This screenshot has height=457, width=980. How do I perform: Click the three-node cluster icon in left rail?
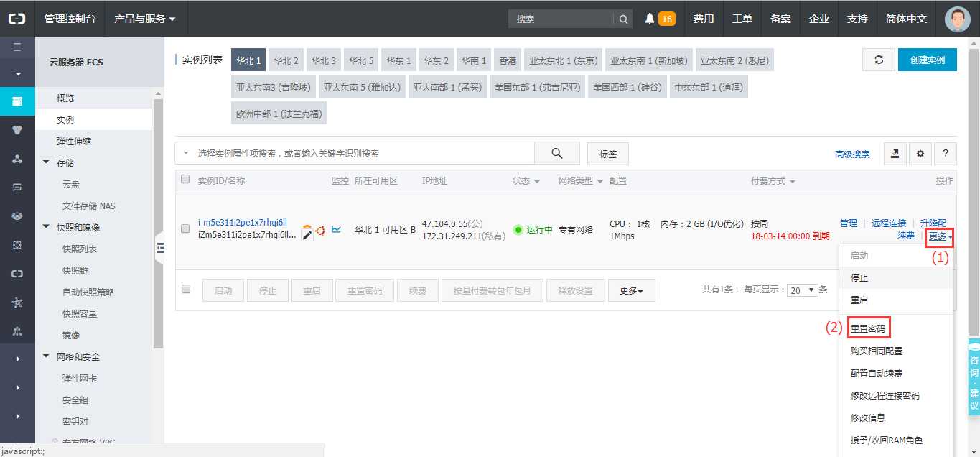[x=17, y=159]
